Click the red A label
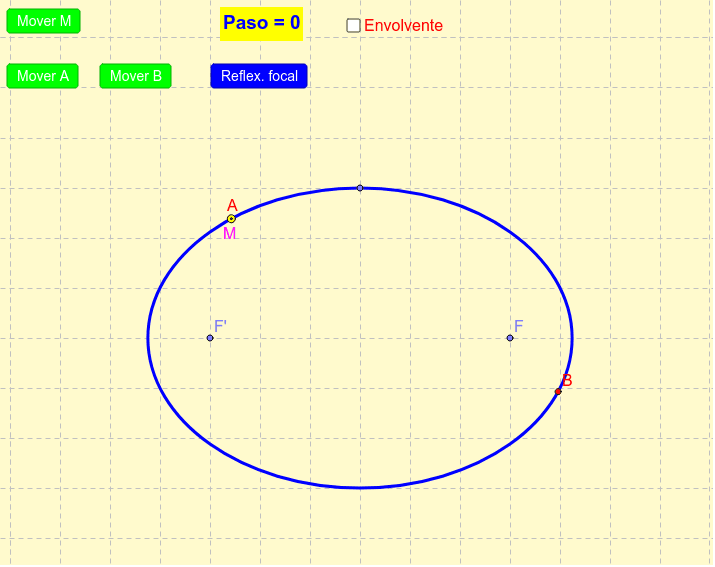Image resolution: width=715 pixels, height=567 pixels. 232,205
